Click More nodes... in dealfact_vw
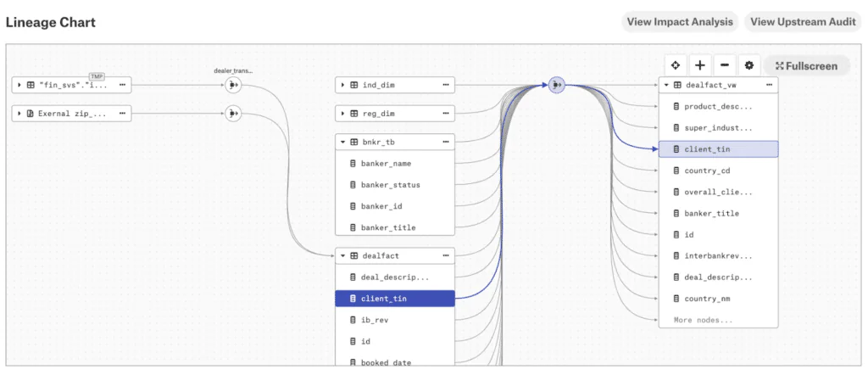The width and height of the screenshot is (868, 375). [703, 320]
